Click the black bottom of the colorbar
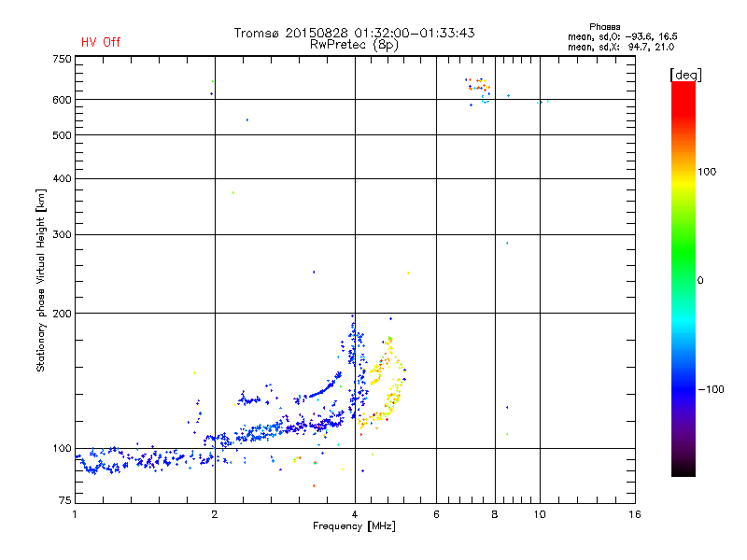The image size is (747, 560). 684,469
